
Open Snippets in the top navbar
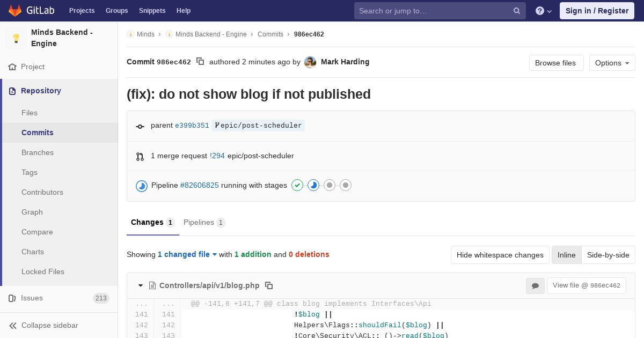coord(152,11)
